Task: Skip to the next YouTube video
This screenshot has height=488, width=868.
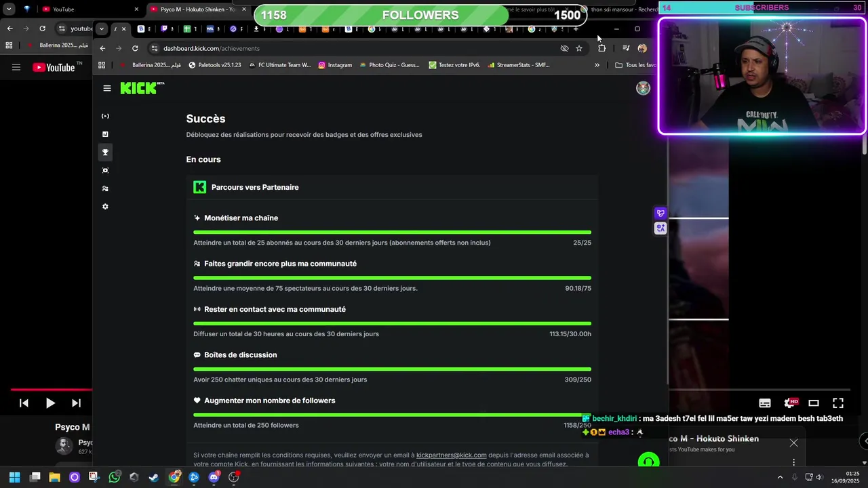Action: (76, 403)
